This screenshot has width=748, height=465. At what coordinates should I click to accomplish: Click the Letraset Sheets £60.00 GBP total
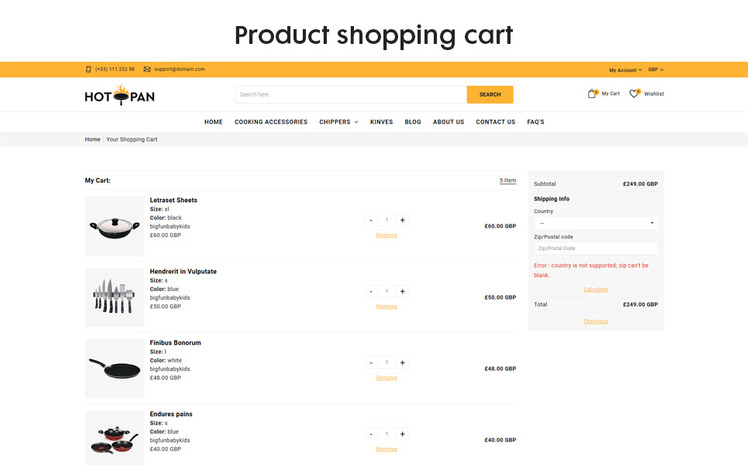(500, 226)
